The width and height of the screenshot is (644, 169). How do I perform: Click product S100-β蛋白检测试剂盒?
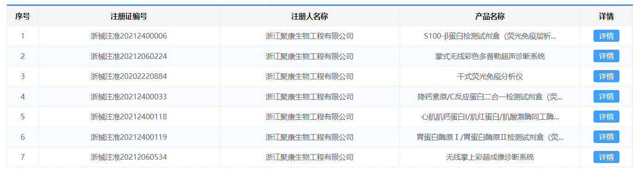[x=490, y=36]
